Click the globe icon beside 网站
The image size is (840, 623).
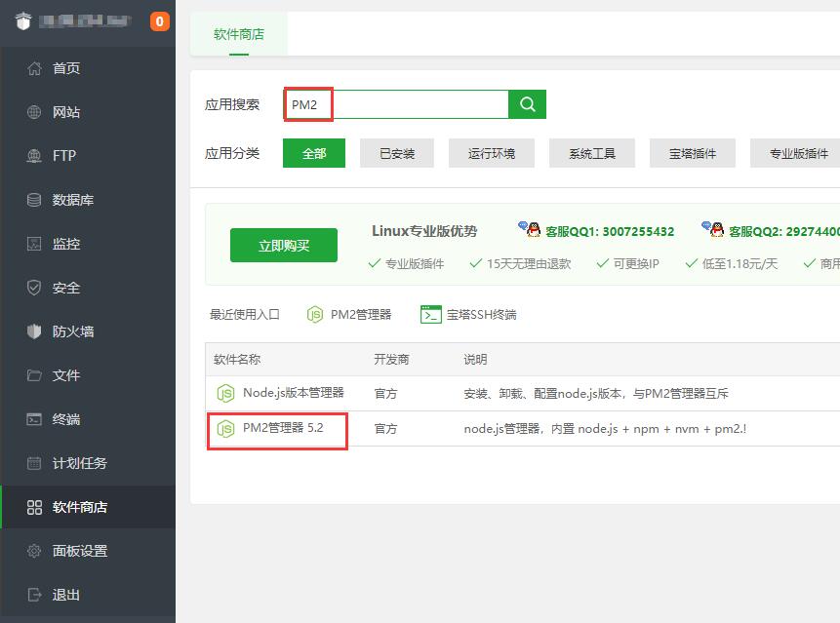point(34,112)
